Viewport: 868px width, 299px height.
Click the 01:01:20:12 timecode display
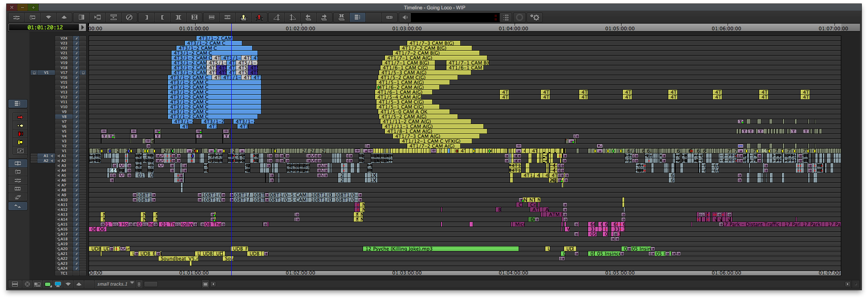[x=45, y=27]
